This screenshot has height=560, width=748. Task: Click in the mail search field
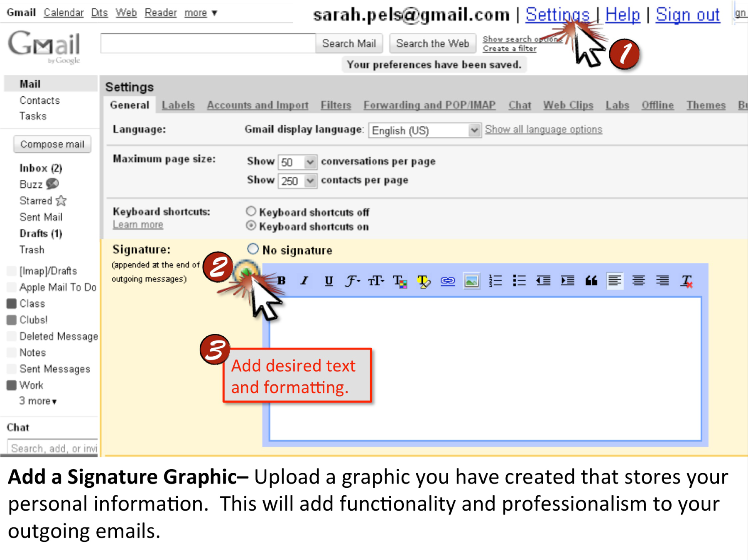208,44
